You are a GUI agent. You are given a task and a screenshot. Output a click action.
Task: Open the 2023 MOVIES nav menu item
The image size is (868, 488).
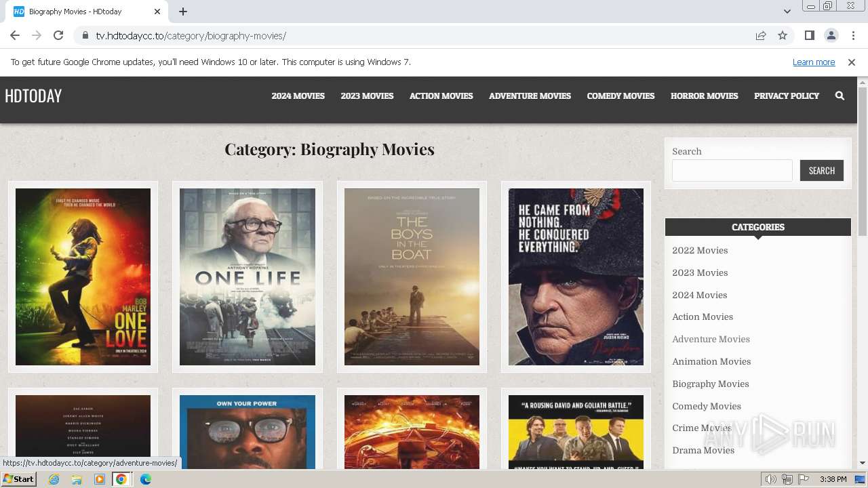pos(367,96)
